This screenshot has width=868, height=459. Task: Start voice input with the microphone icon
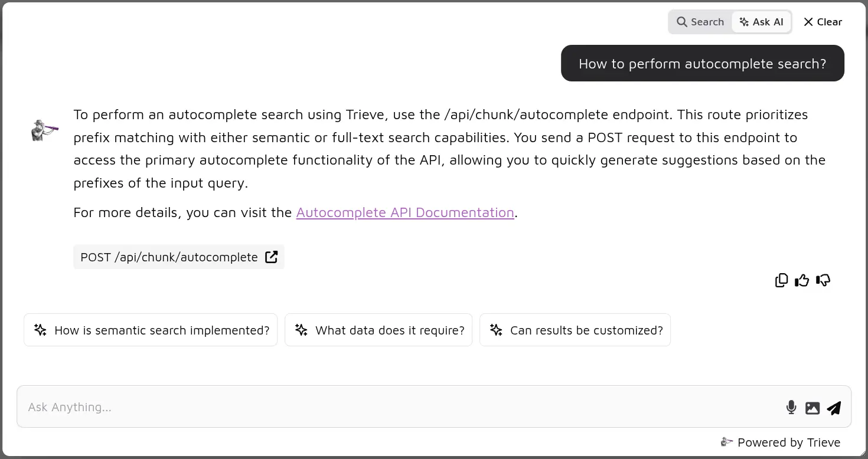pyautogui.click(x=791, y=407)
